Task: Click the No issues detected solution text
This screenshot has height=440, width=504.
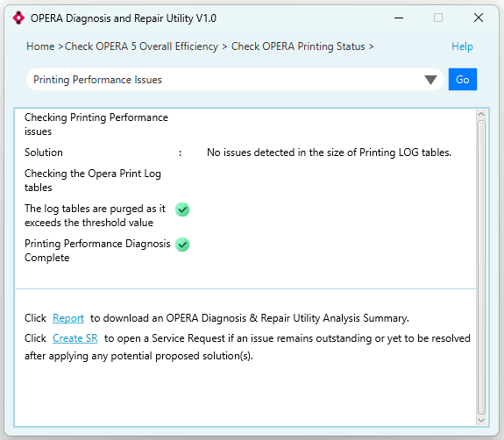Action: tap(329, 153)
